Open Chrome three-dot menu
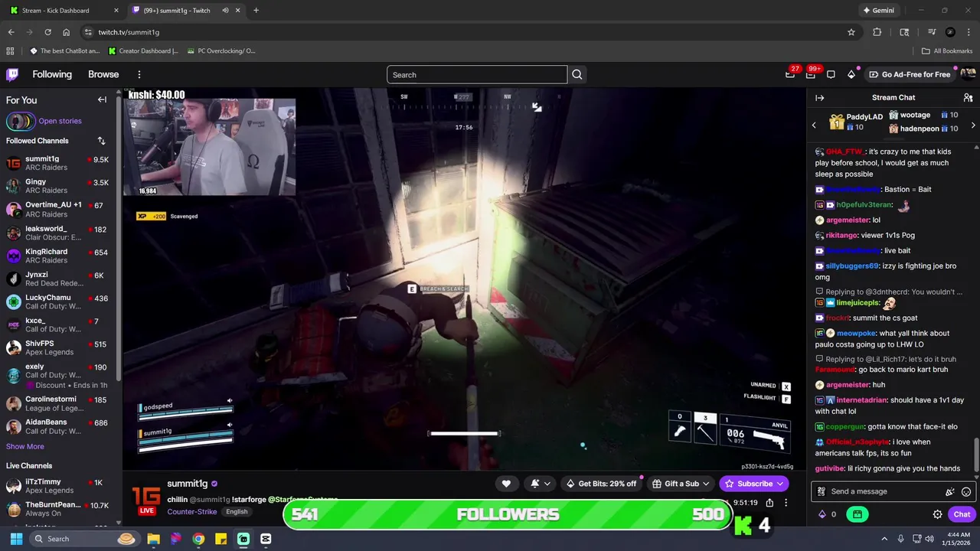The height and width of the screenshot is (551, 980). 969,32
